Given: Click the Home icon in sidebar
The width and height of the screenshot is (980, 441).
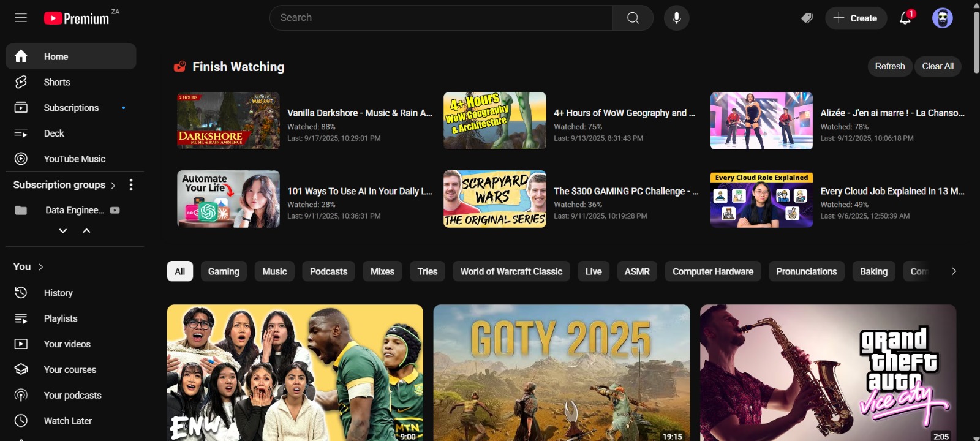Looking at the screenshot, I should click(x=21, y=56).
